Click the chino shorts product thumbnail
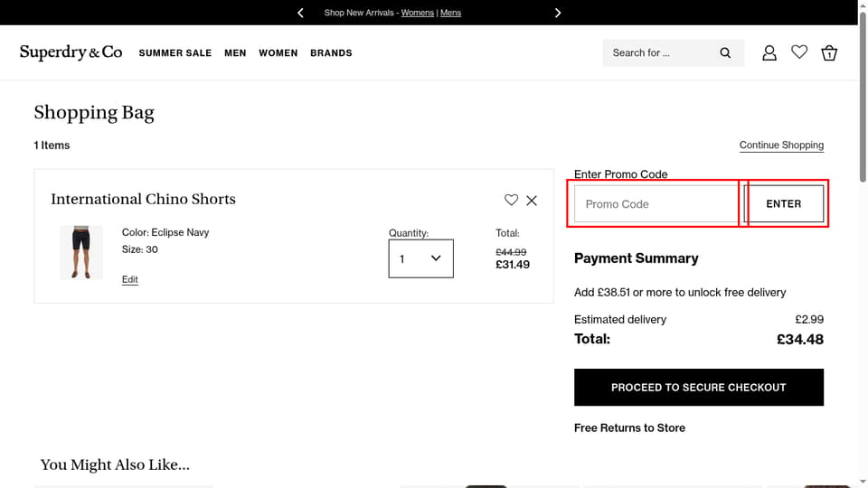The height and width of the screenshot is (488, 868). coord(81,252)
